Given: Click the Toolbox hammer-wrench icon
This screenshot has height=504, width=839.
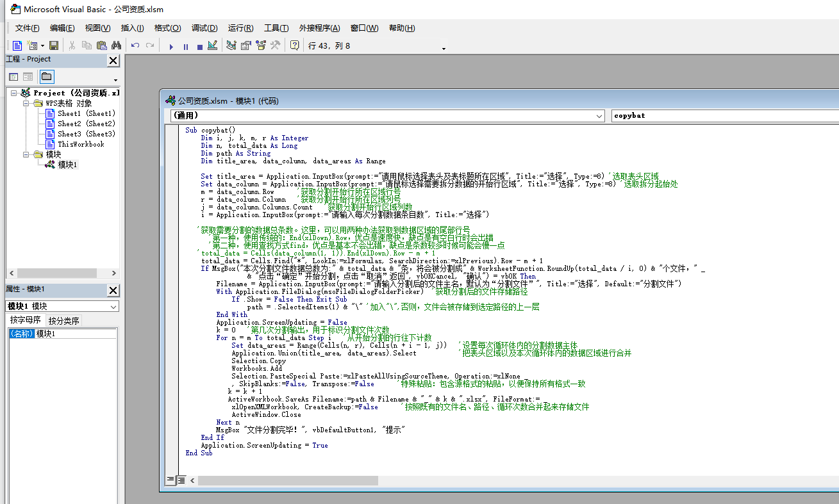Looking at the screenshot, I should 276,45.
